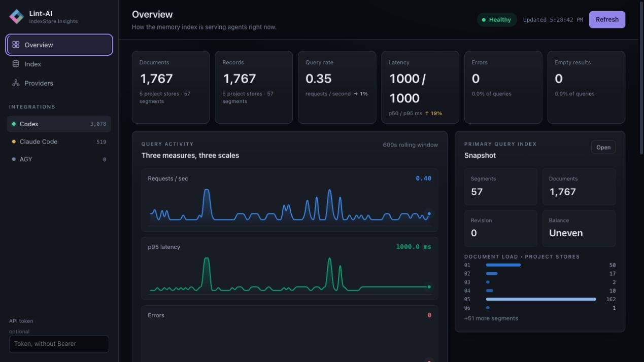Screen dimensions: 644x362
Task: Click the +51 more segments link
Action: 491,318
